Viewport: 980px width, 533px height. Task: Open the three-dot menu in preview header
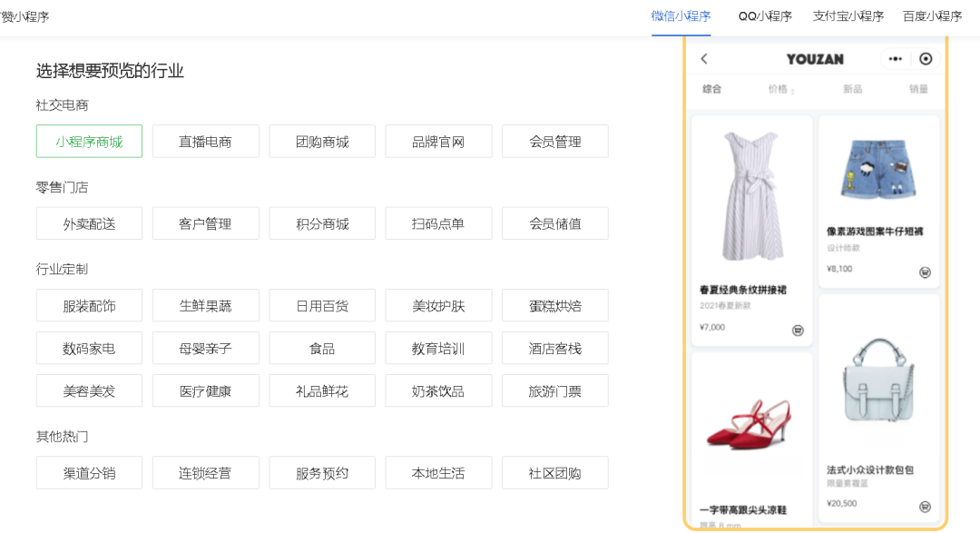896,59
